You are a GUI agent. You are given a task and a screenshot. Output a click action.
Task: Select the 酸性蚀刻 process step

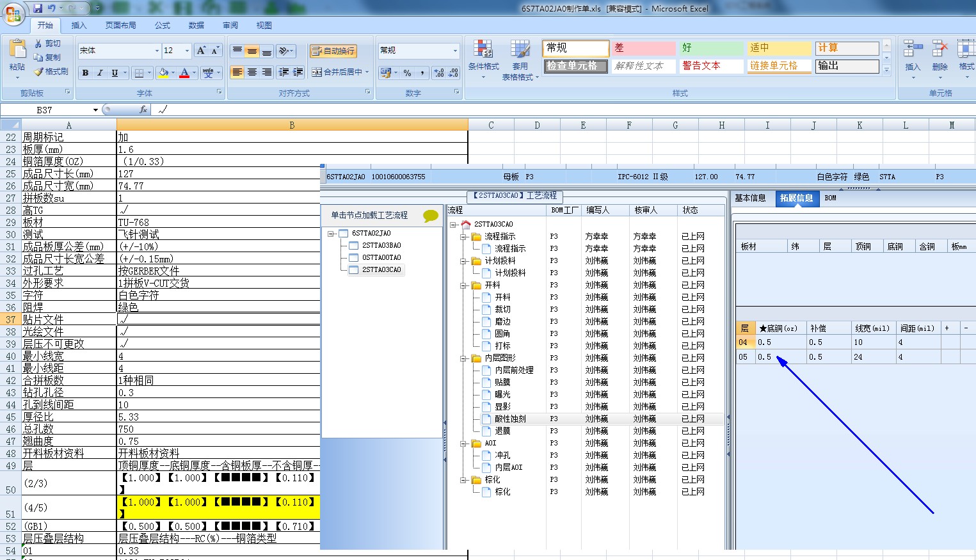pos(510,419)
